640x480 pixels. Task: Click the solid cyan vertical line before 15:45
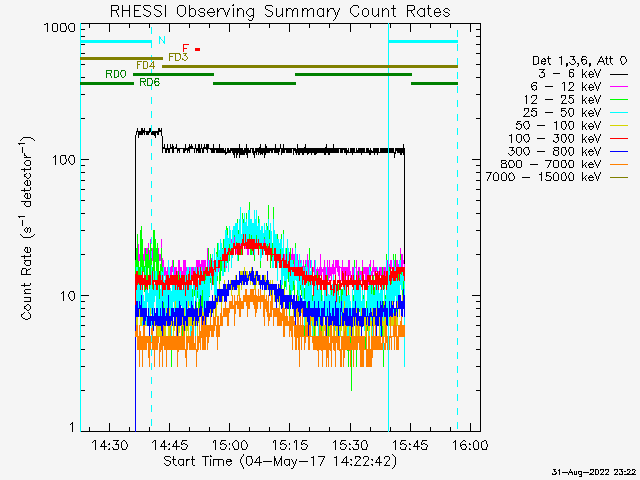(x=389, y=229)
